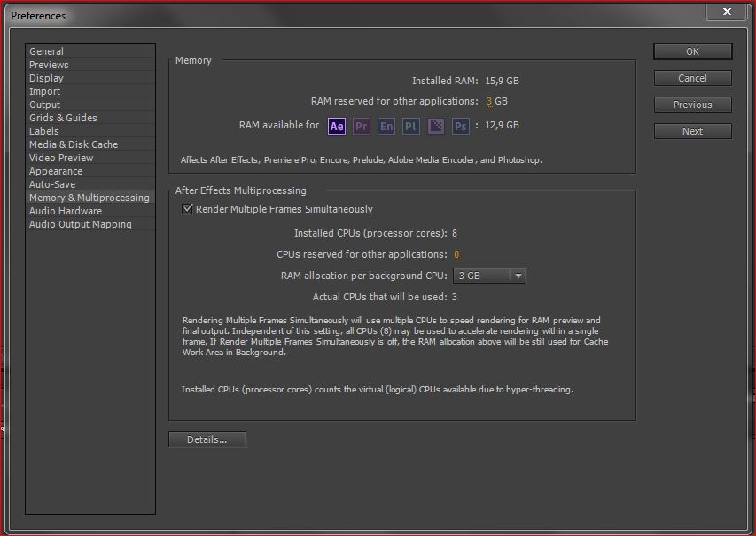Go to Next preferences page
Screen dimensions: 756x536
click(x=693, y=131)
